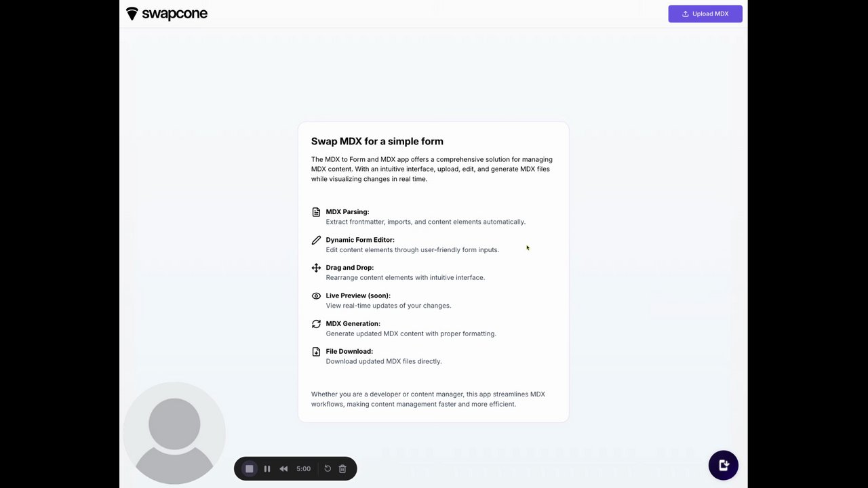Click the "Swap MDX for a simple form" heading

click(377, 141)
